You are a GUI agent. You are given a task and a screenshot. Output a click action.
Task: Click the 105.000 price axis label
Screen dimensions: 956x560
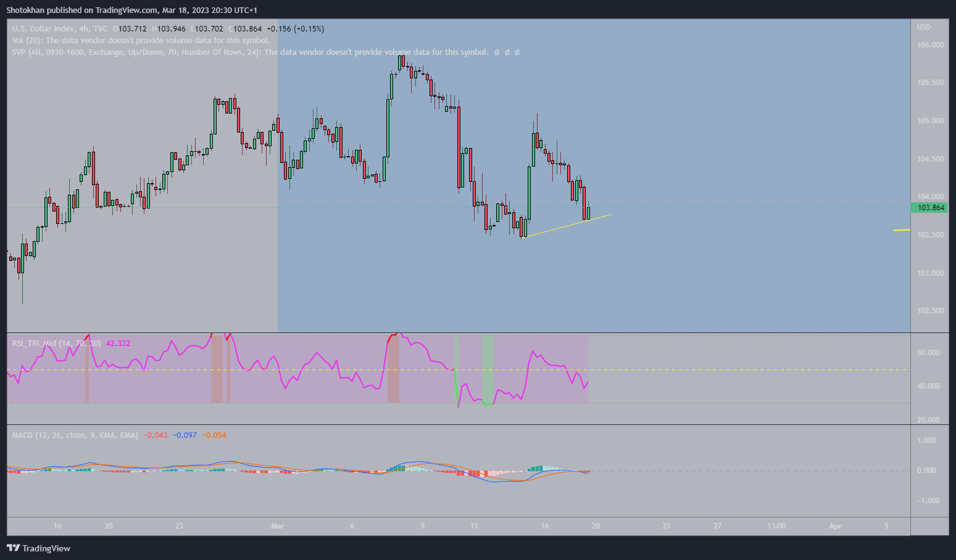pos(930,121)
